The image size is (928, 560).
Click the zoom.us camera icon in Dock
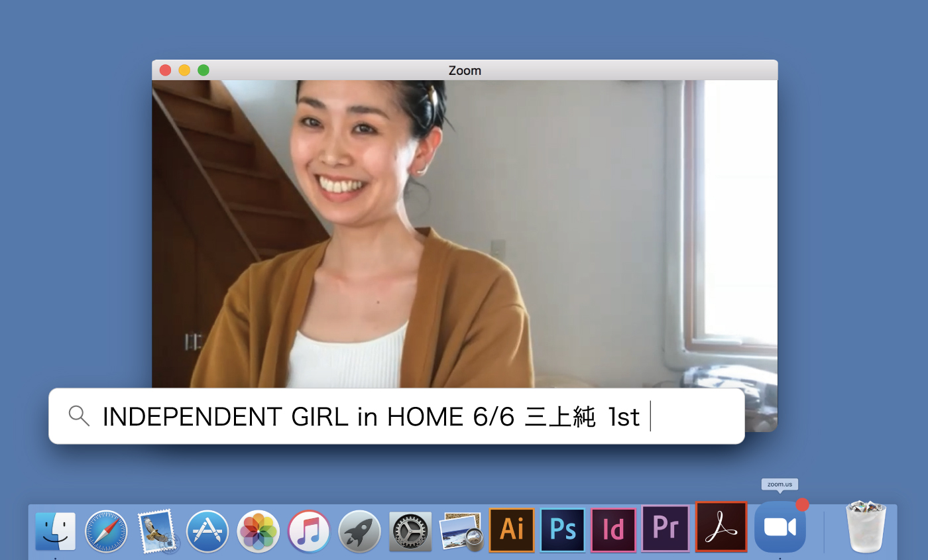tap(780, 527)
